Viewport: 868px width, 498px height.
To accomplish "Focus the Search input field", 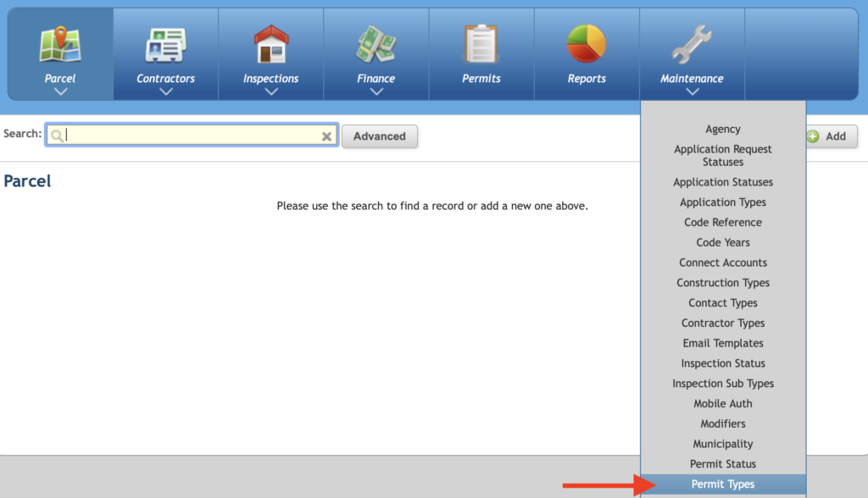I will [192, 135].
